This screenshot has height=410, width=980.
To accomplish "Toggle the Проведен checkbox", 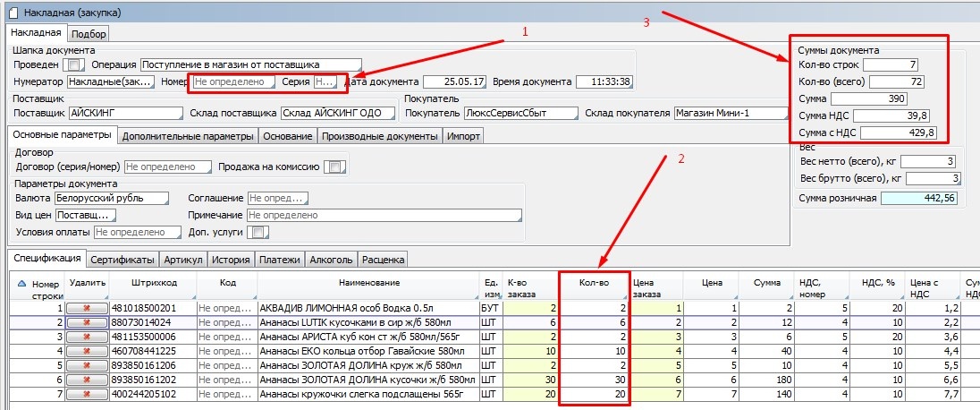I will [x=74, y=65].
